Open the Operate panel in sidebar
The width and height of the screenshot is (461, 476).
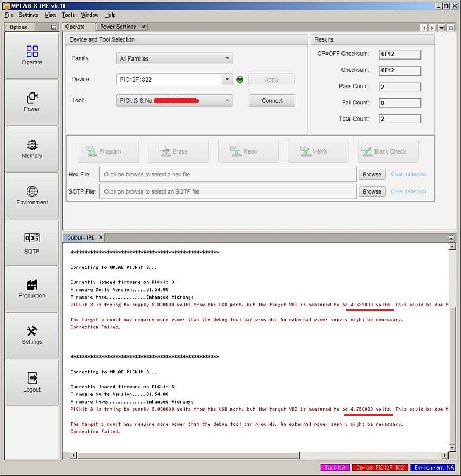click(32, 56)
